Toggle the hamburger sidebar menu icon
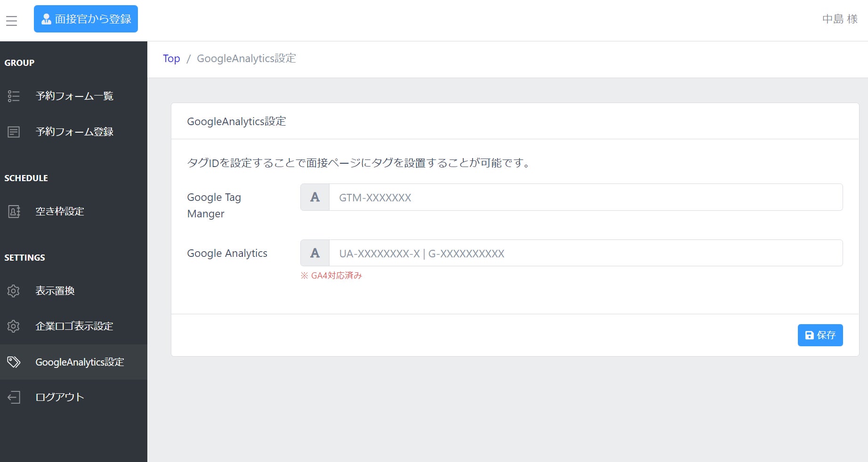The width and height of the screenshot is (868, 462). pyautogui.click(x=11, y=21)
